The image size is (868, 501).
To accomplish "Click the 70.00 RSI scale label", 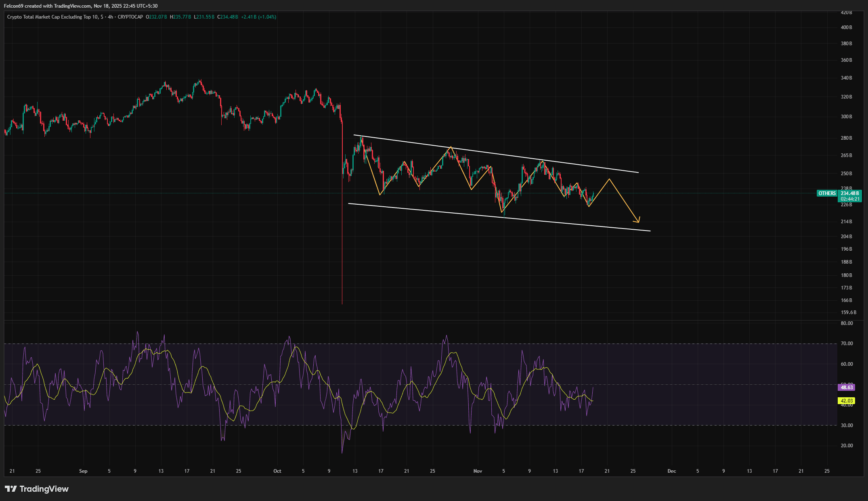I will 847,344.
